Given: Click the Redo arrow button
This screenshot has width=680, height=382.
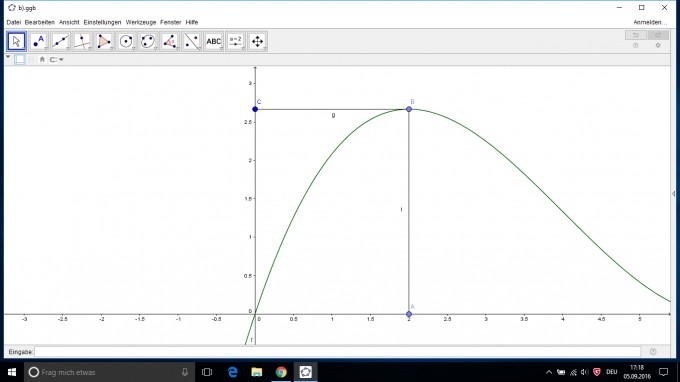Looking at the screenshot, I should tap(658, 35).
